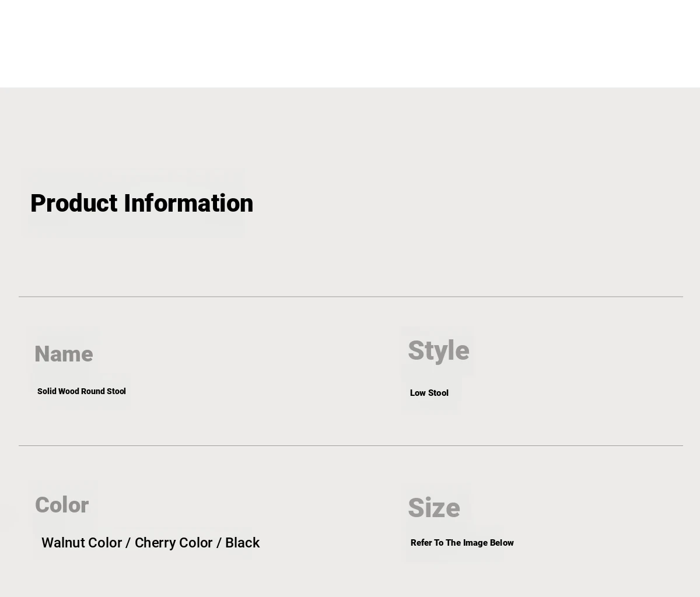Click the word Product in the heading
The height and width of the screenshot is (597, 700).
74,203
